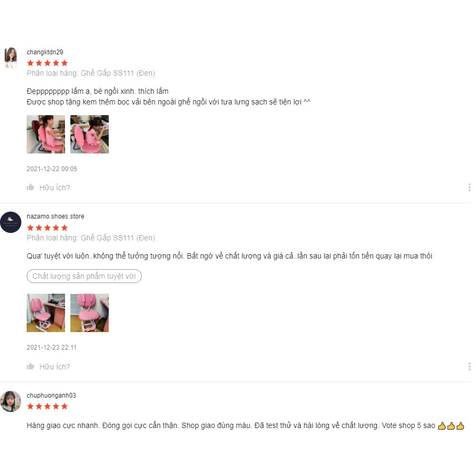This screenshot has width=476, height=476.
Task: Click 'Hữu Ích?' text on second review
Action: (x=55, y=367)
